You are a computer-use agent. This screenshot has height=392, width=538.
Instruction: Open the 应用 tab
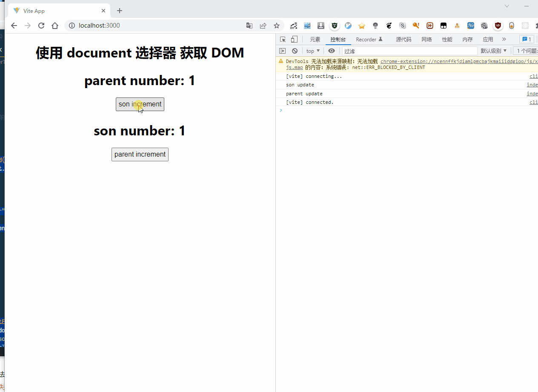click(488, 40)
